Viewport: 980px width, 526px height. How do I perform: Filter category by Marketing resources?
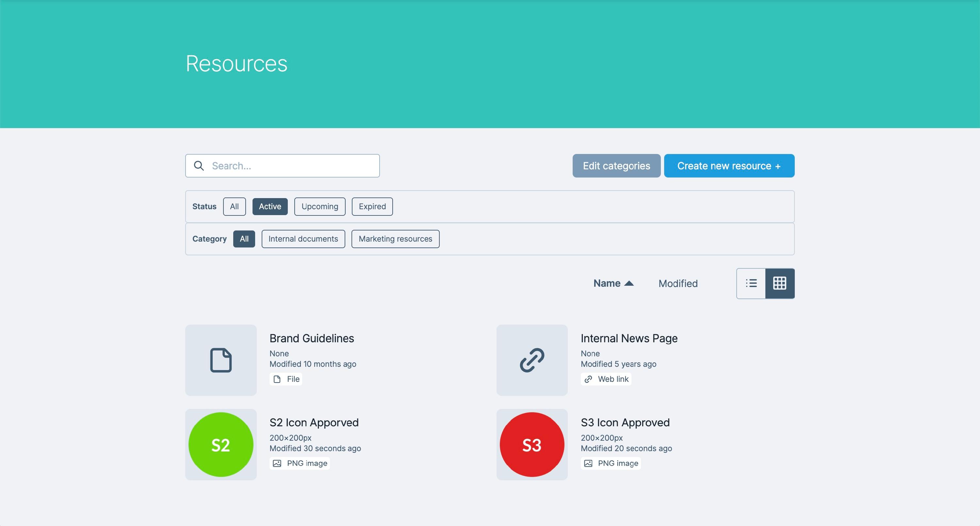pos(395,239)
